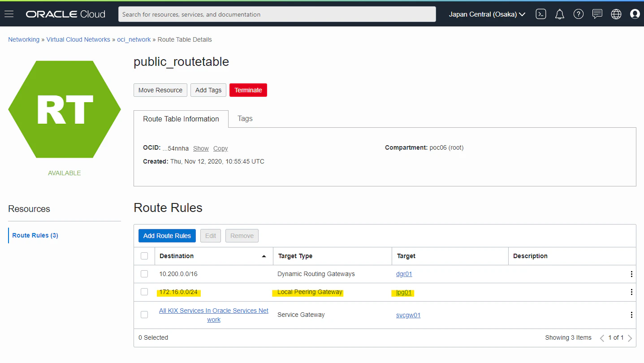Switch to the Tags tab
This screenshot has height=363, width=644.
tap(245, 118)
